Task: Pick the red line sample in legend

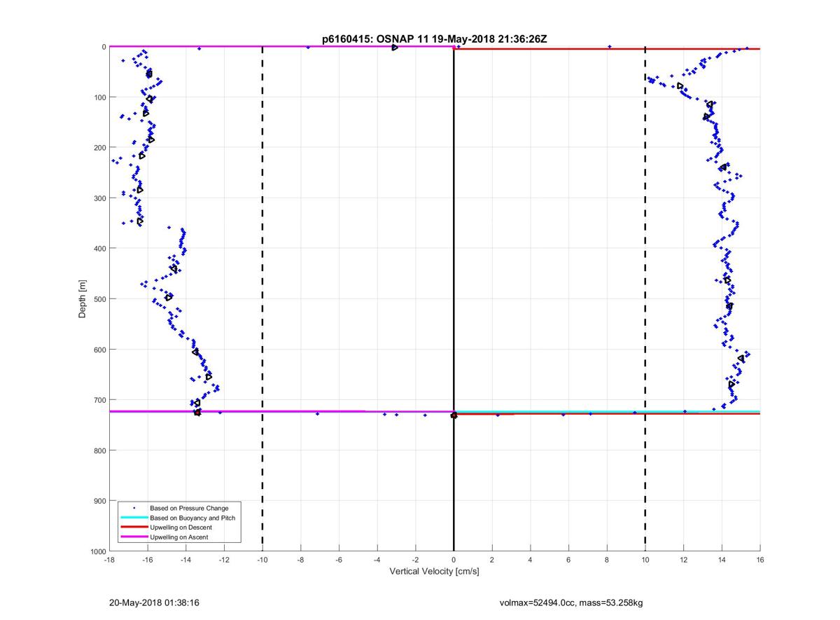Action: click(134, 527)
